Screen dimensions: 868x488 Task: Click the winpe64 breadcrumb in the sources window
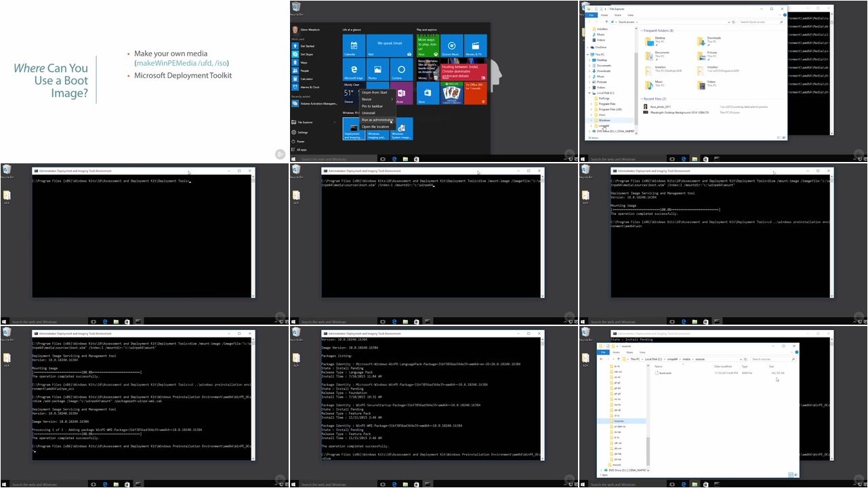(673, 359)
